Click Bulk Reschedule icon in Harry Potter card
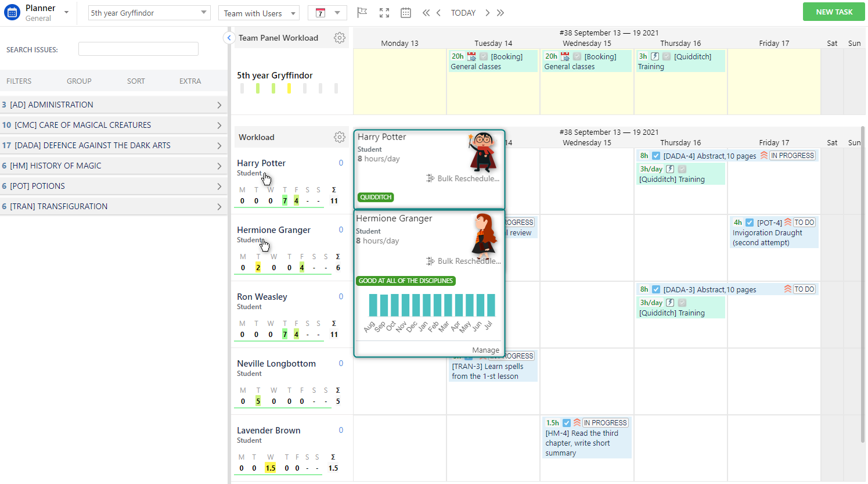This screenshot has width=868, height=484. pos(430,178)
